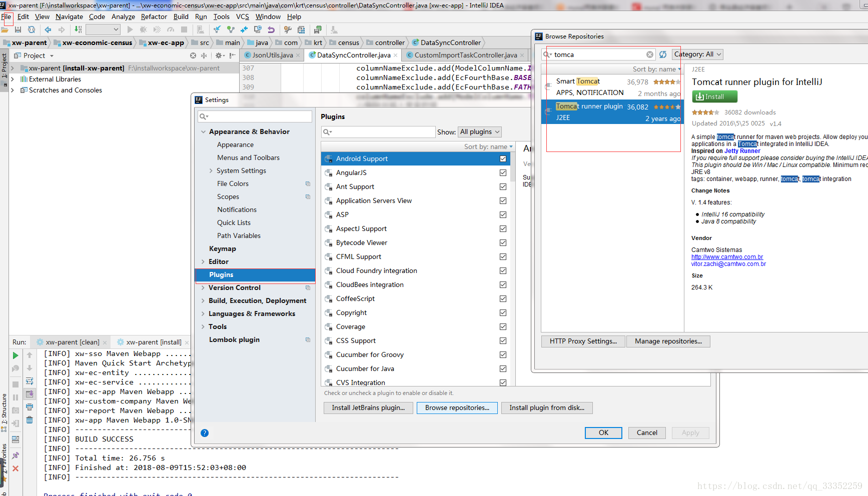The image size is (868, 496).
Task: Click Install plugin from disk... button
Action: [547, 408]
